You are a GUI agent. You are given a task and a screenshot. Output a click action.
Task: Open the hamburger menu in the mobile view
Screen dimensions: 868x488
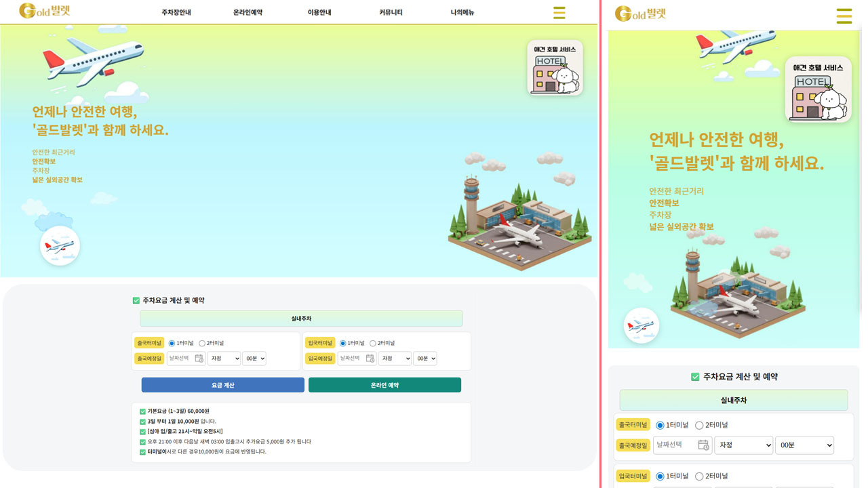[844, 16]
